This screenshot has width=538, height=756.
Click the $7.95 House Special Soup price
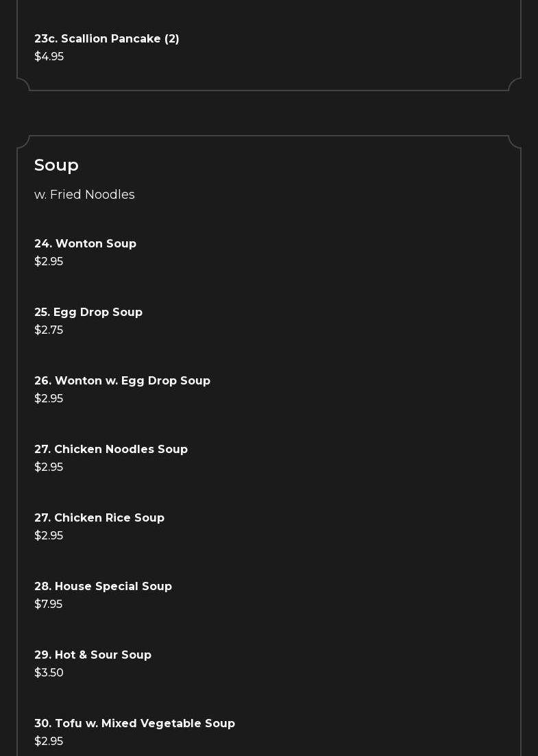click(x=48, y=605)
